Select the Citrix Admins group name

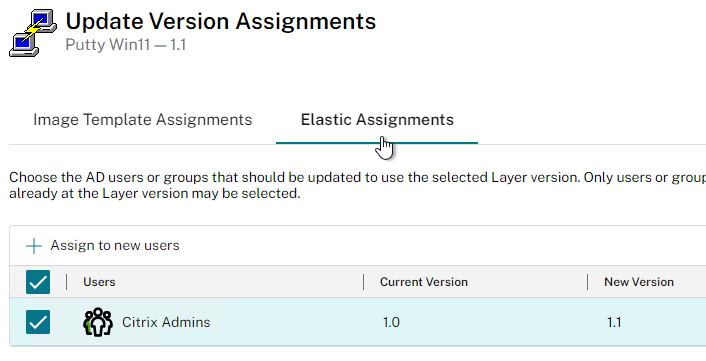tap(166, 322)
